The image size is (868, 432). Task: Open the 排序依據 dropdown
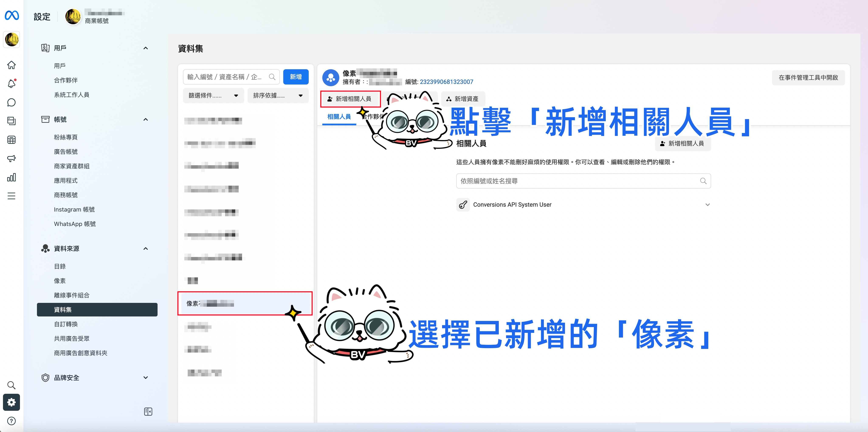pyautogui.click(x=278, y=96)
